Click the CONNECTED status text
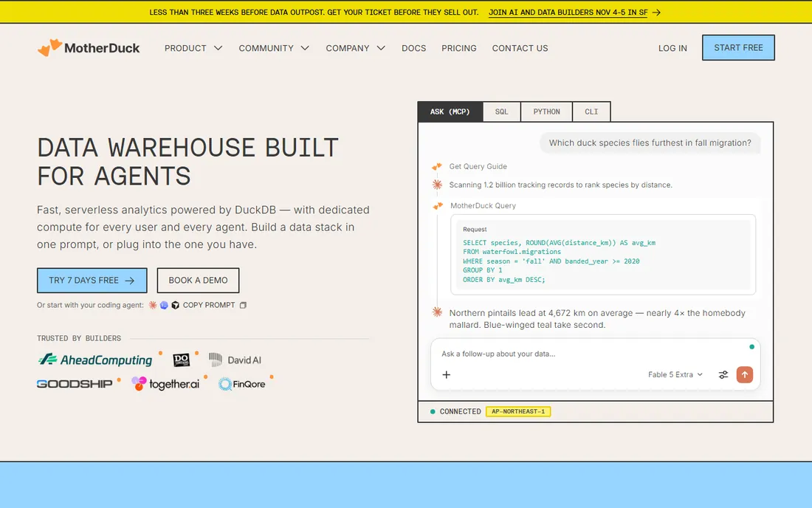This screenshot has height=508, width=812. click(461, 412)
